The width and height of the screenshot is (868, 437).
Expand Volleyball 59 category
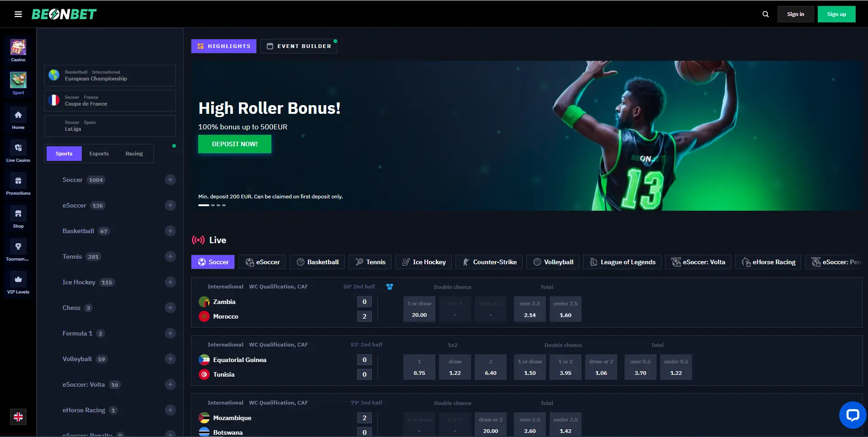pos(170,359)
